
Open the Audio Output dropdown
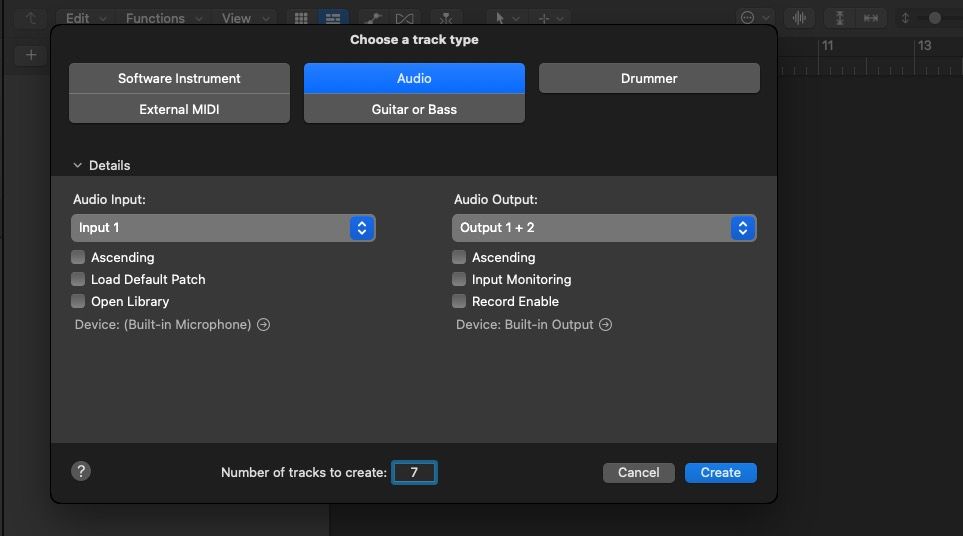click(x=604, y=228)
